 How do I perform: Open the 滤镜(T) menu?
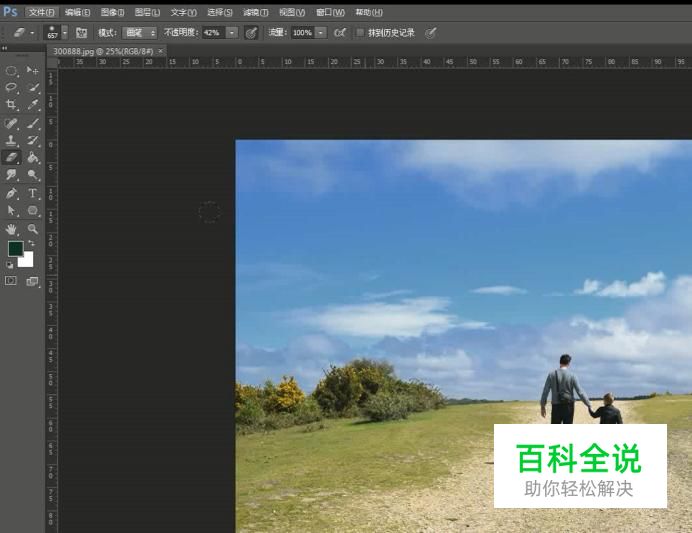pyautogui.click(x=256, y=13)
